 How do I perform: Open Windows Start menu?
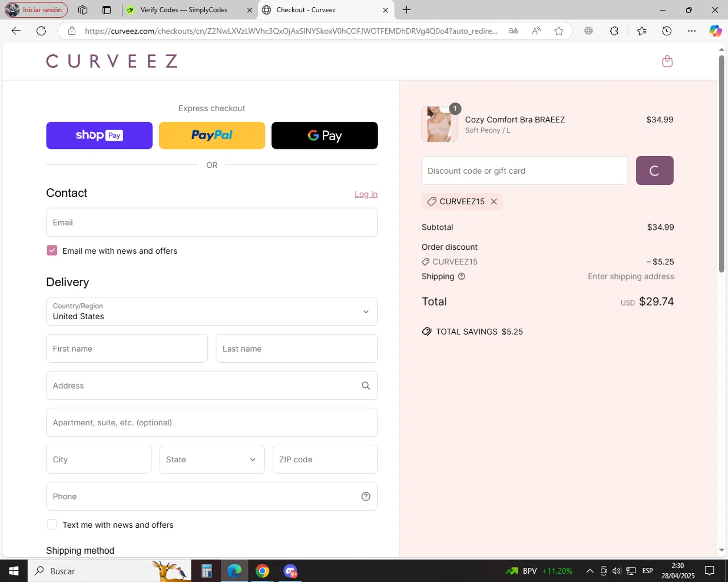[14, 571]
